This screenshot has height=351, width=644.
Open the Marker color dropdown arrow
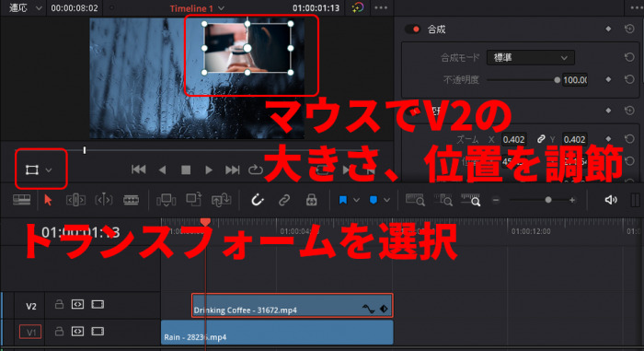387,200
